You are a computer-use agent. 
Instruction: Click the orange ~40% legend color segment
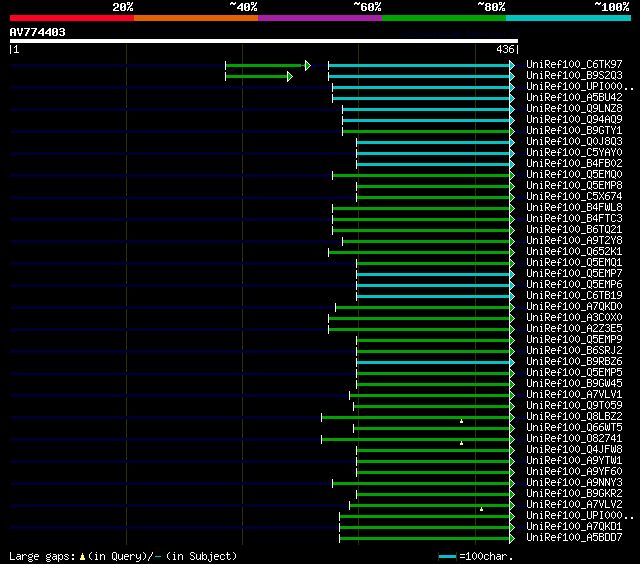(196, 18)
